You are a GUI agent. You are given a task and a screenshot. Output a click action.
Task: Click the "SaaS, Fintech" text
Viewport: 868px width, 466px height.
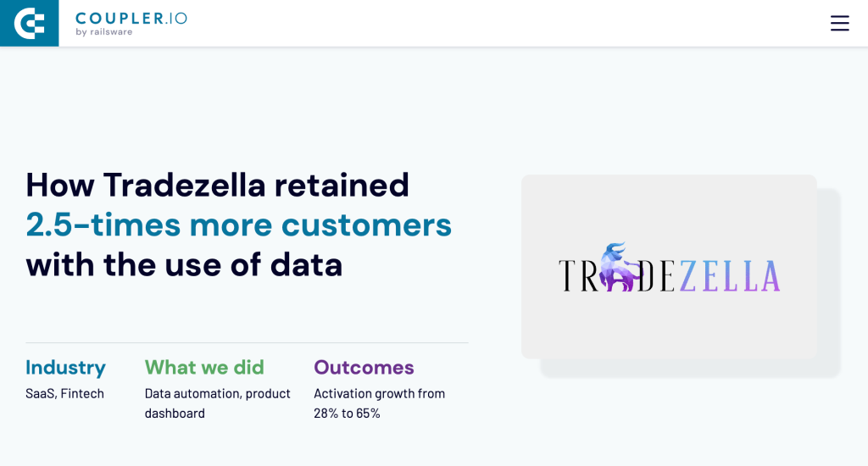(x=64, y=393)
